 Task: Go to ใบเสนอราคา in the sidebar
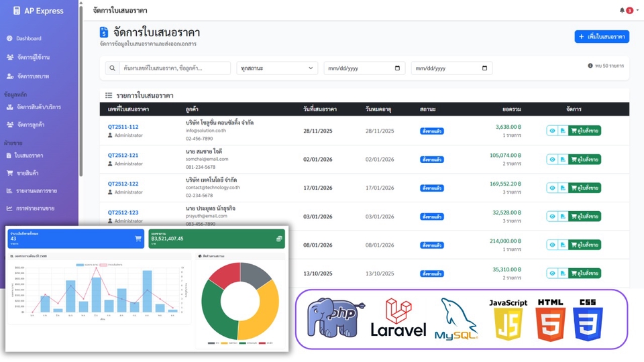pyautogui.click(x=30, y=156)
